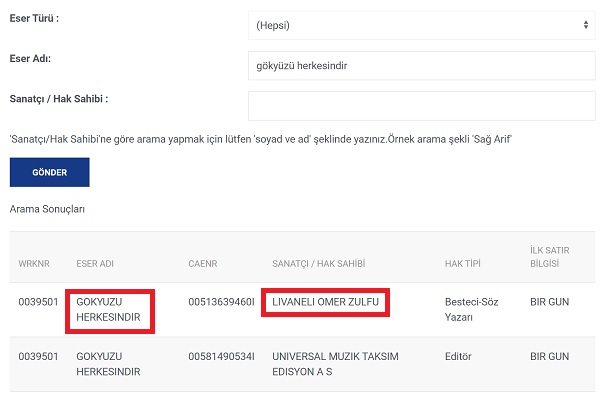Screen dimensions: 600x400
Task: Click the SANATÇI / HAK SAHİBİ column header
Action: [x=318, y=264]
